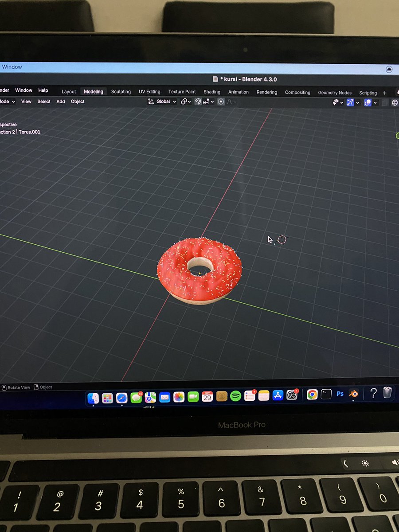Image resolution: width=399 pixels, height=532 pixels.
Task: Open Mail from the dock
Action: coord(164,397)
